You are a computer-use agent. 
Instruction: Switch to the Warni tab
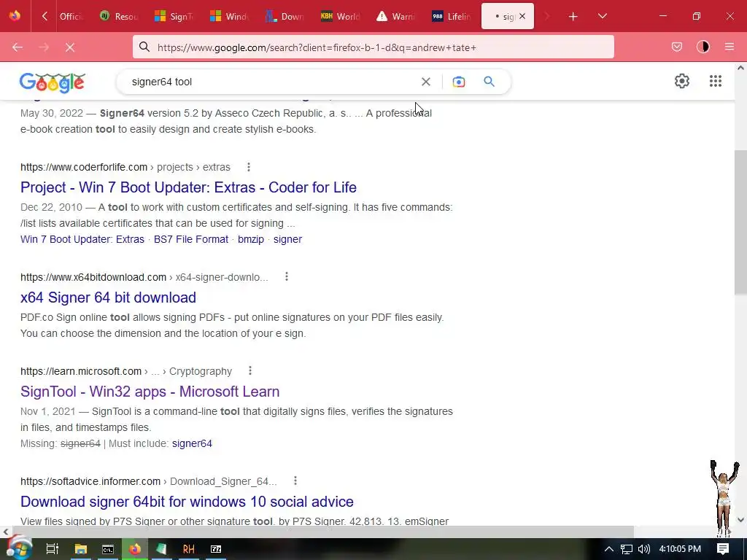click(x=395, y=16)
